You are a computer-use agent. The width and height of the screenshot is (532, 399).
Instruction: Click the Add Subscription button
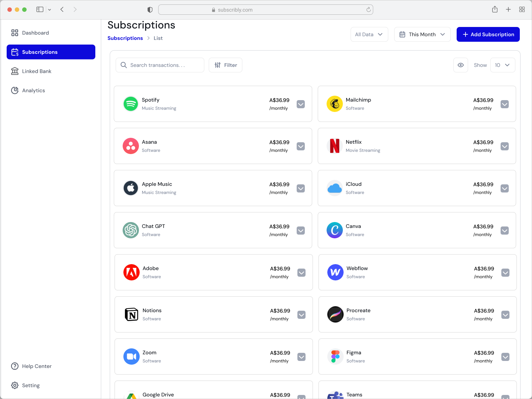point(488,34)
